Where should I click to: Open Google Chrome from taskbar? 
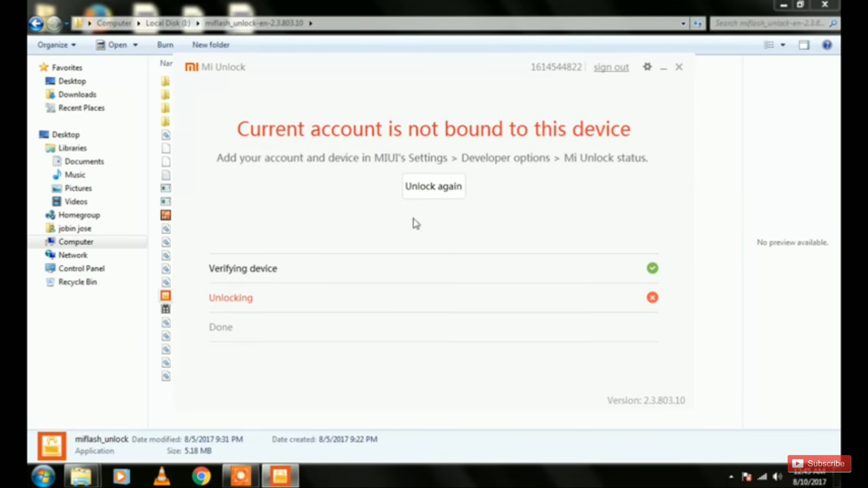(x=201, y=476)
